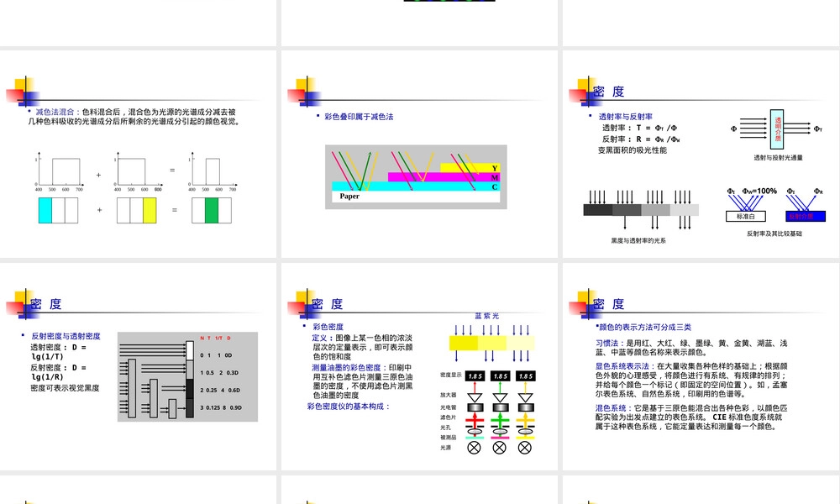Click the 标准白 box
This screenshot has height=504, width=840.
[746, 217]
